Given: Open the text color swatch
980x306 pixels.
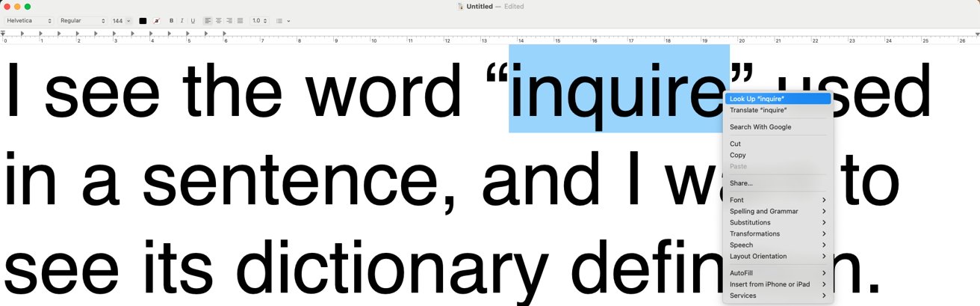Looking at the screenshot, I should [143, 21].
